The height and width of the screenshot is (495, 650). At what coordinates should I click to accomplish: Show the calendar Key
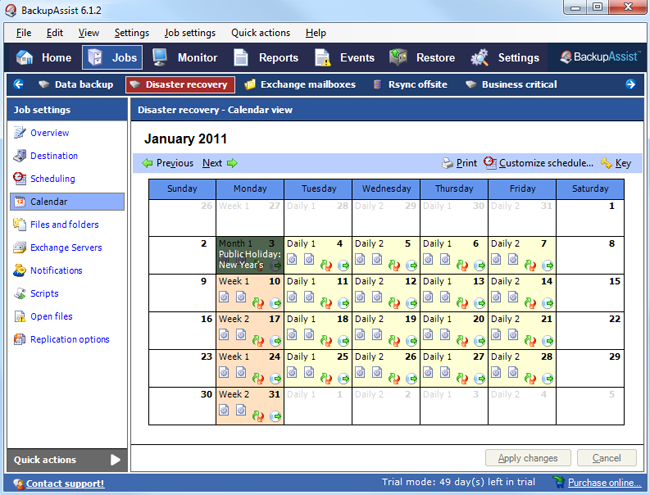pos(616,163)
